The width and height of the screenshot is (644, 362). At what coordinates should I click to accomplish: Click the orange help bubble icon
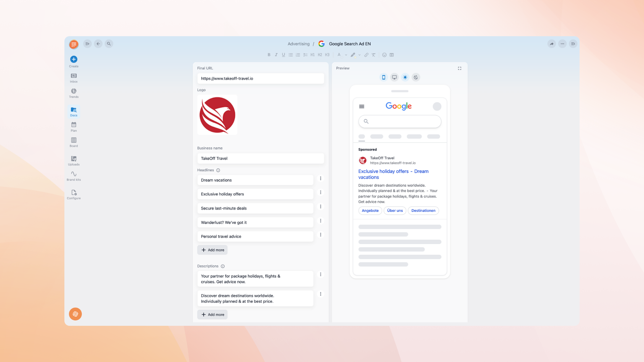point(75,314)
